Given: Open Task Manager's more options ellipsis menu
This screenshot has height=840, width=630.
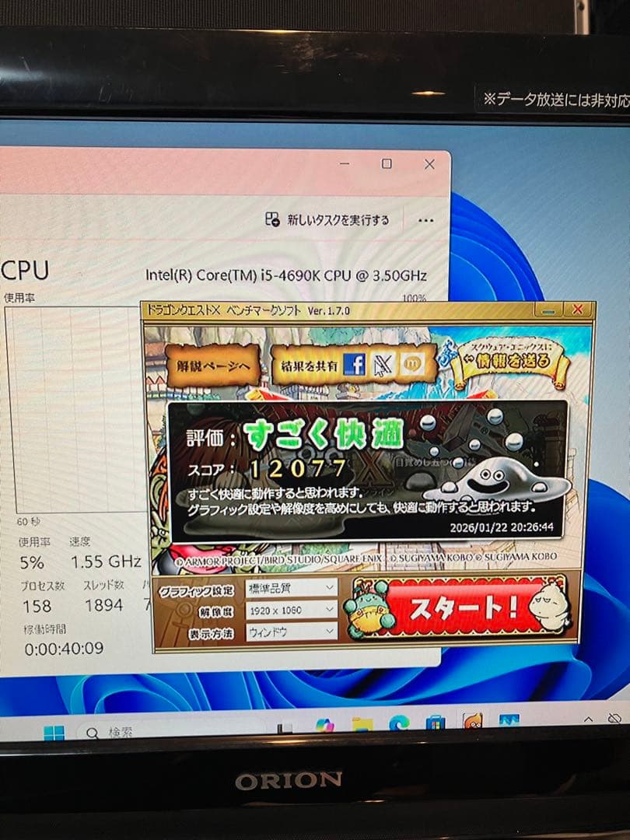Looking at the screenshot, I should coord(425,221).
